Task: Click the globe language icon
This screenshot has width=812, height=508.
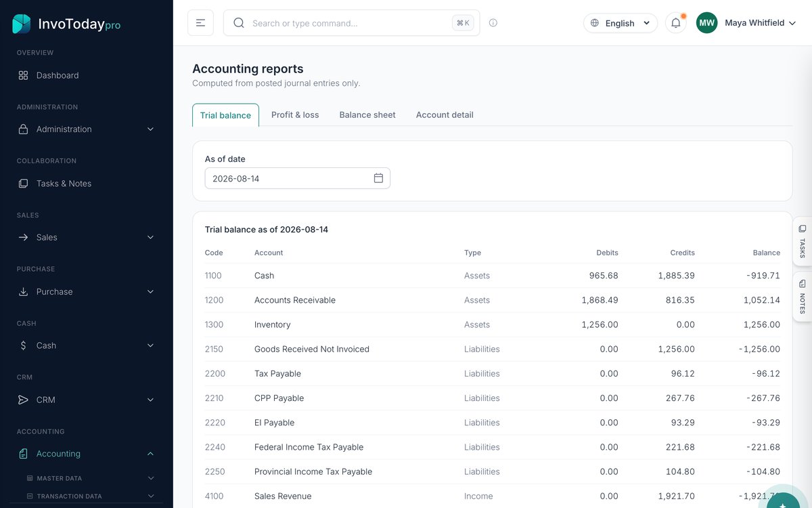Action: (595, 23)
